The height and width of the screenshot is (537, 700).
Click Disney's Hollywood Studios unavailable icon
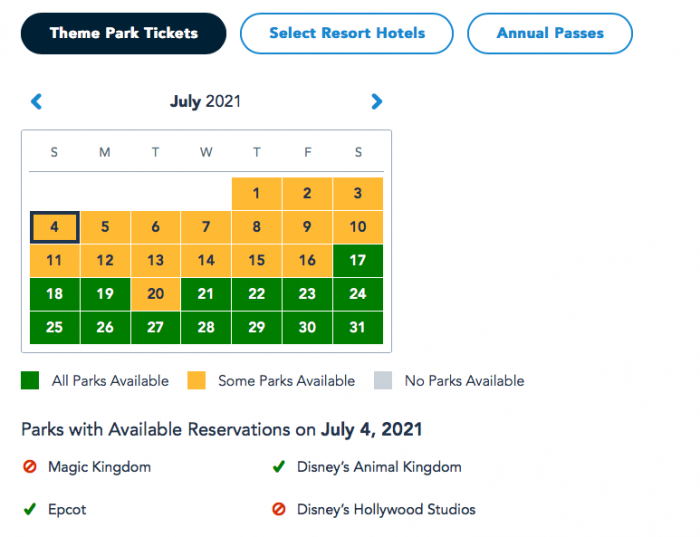click(x=279, y=510)
